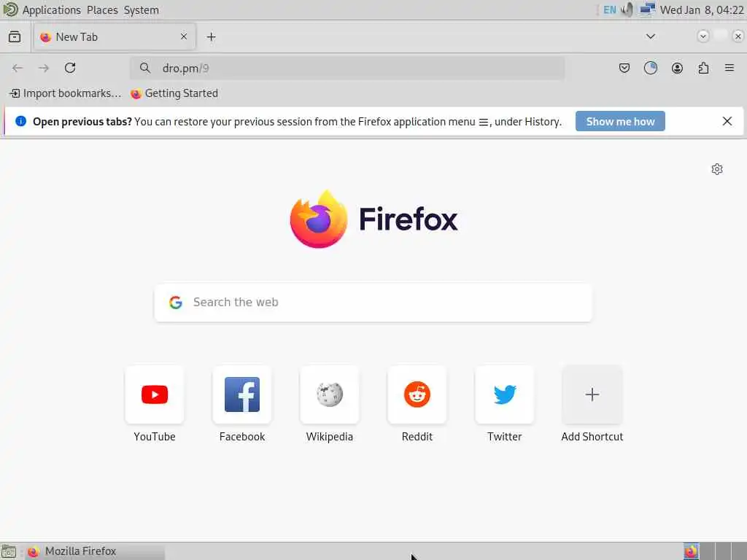The width and height of the screenshot is (747, 560).
Task: Click the volume speaker icon in panel
Action: pyautogui.click(x=627, y=9)
